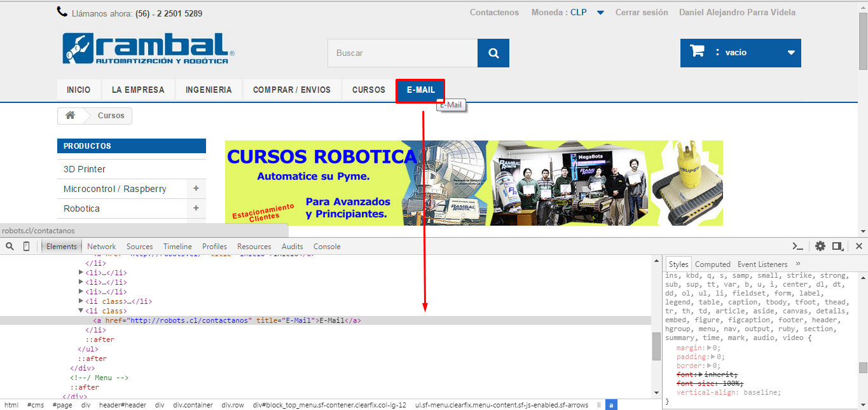Show more Styles sidebar tabs chevron
The width and height of the screenshot is (868, 410).
click(x=798, y=264)
